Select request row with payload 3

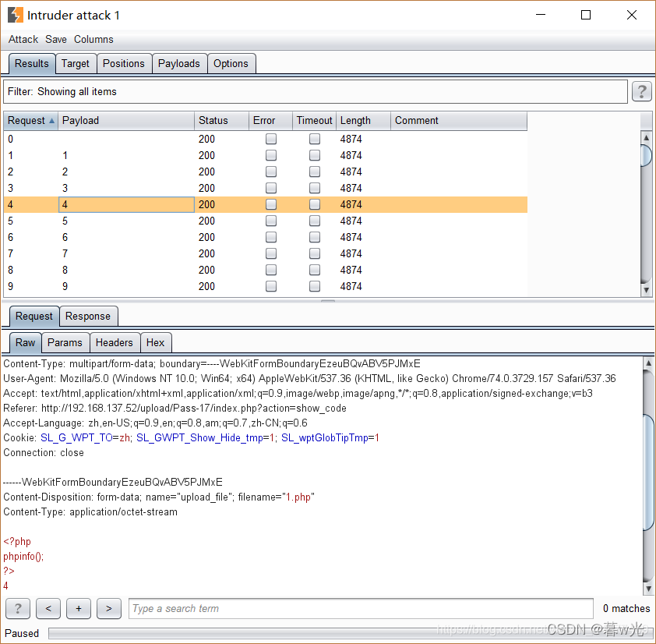click(x=265, y=188)
